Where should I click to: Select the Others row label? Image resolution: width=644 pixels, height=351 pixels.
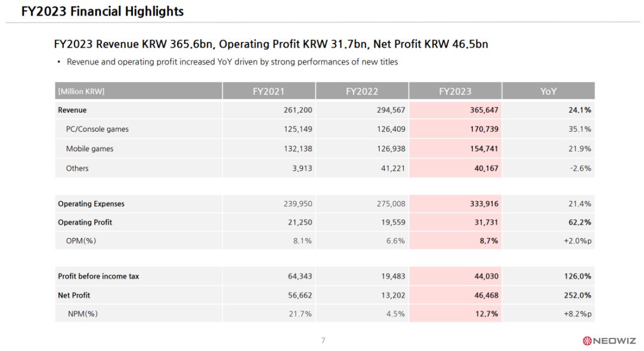pyautogui.click(x=77, y=168)
